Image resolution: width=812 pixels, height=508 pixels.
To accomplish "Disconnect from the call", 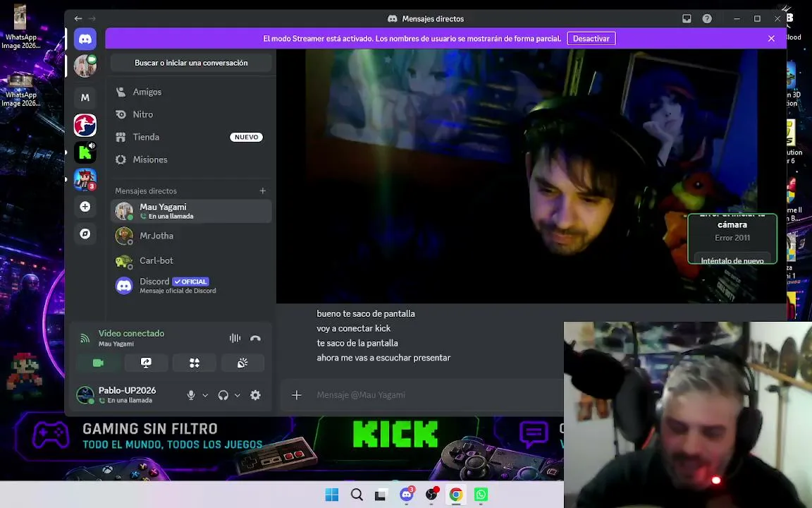I will pyautogui.click(x=255, y=338).
